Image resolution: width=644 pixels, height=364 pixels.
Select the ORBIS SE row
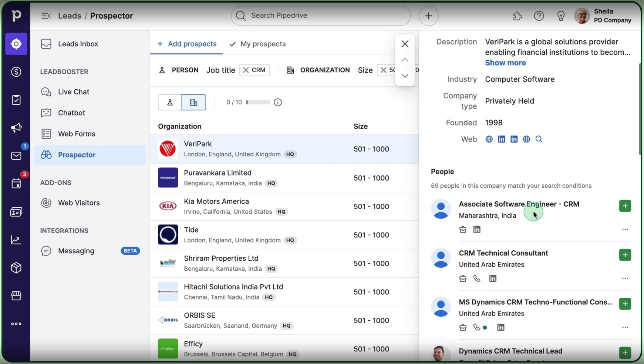tap(284, 320)
